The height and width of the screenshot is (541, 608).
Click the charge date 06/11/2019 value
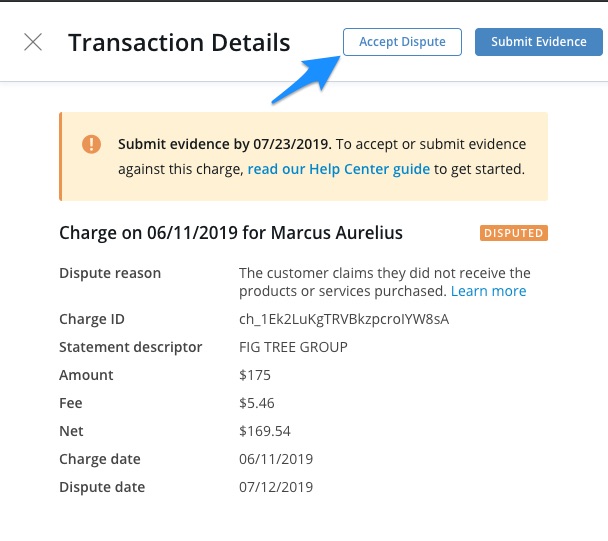pos(276,459)
